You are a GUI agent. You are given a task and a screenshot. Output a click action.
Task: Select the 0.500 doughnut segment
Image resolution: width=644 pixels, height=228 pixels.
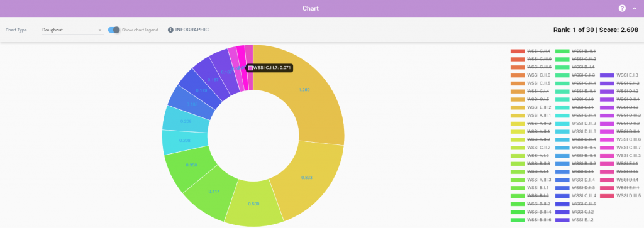254,204
